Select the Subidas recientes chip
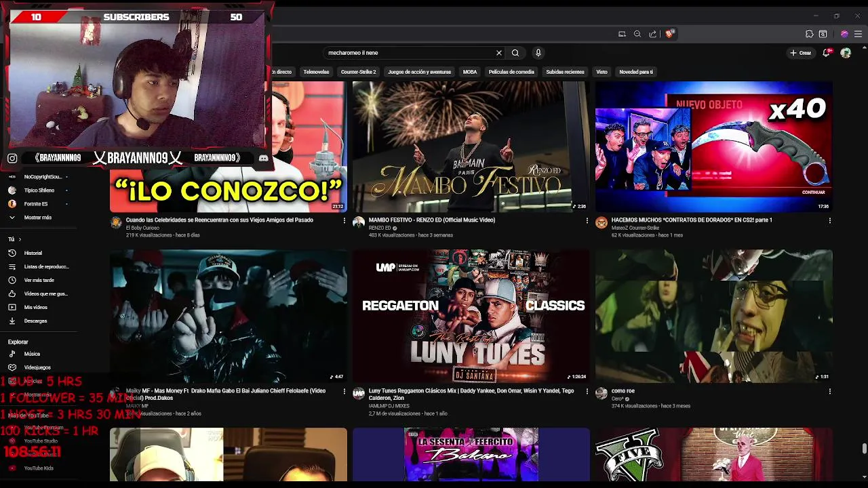868x488 pixels. tap(565, 72)
